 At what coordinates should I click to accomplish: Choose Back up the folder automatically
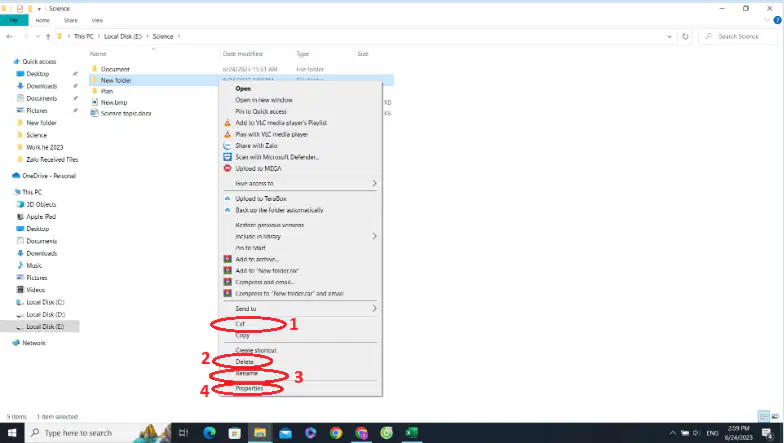(x=279, y=210)
